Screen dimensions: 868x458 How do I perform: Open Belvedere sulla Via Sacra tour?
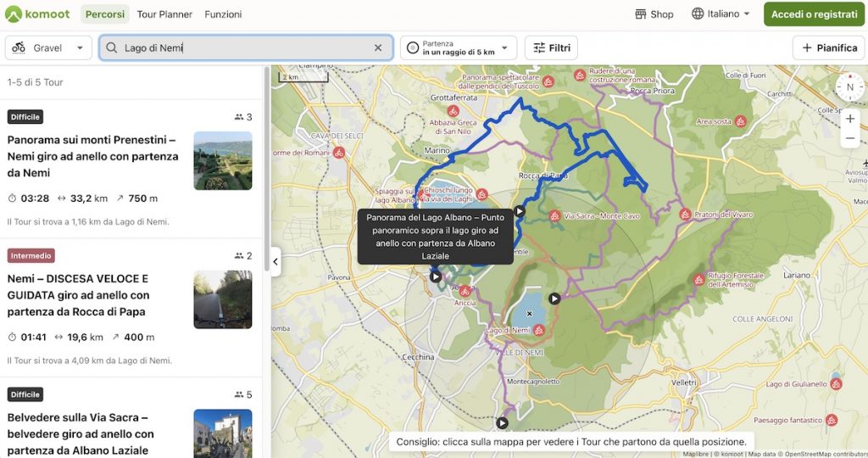pos(81,434)
